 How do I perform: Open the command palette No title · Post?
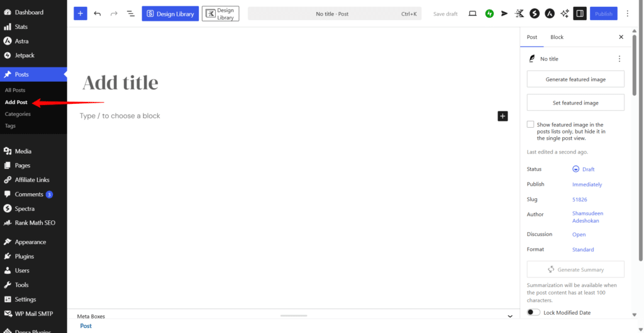[x=335, y=14]
